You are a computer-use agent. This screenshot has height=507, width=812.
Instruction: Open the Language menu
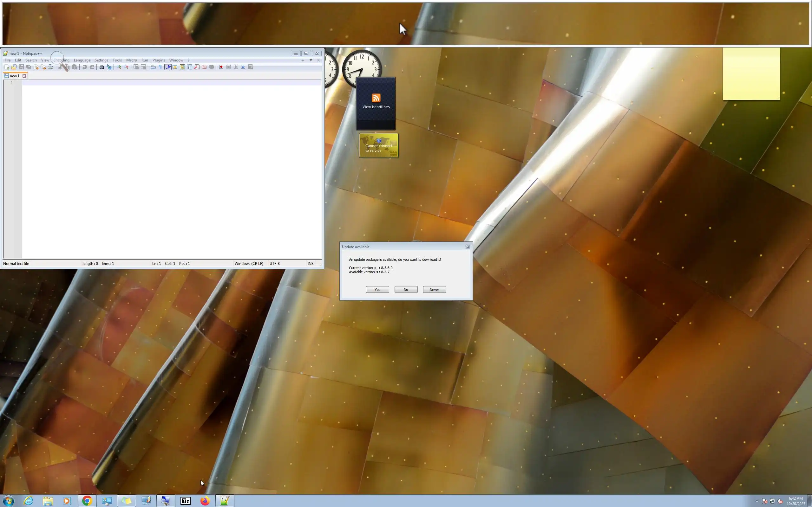(x=82, y=60)
